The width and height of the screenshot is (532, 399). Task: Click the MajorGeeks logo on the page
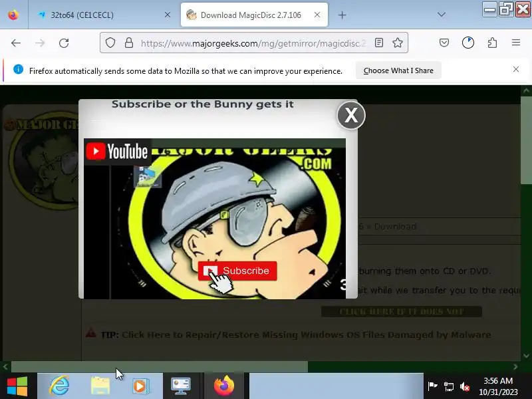coord(43,160)
